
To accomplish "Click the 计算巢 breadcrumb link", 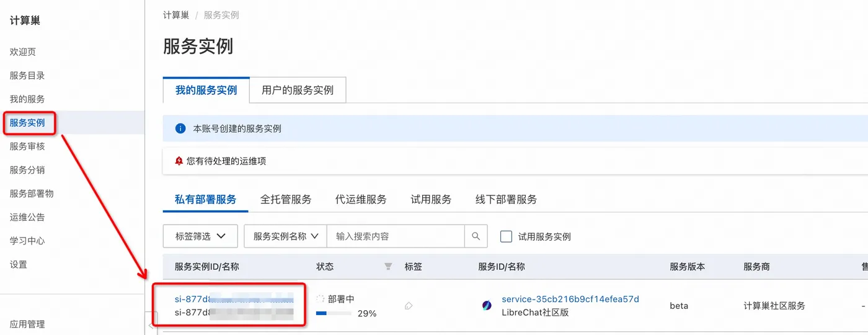I will [176, 15].
